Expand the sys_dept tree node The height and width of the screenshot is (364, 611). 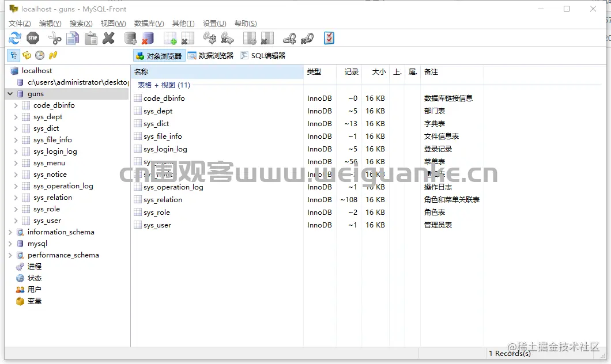coord(16,117)
